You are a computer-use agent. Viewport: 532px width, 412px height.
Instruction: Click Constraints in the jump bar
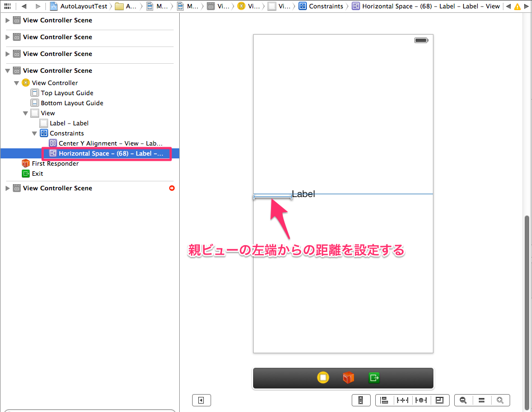[x=325, y=6]
